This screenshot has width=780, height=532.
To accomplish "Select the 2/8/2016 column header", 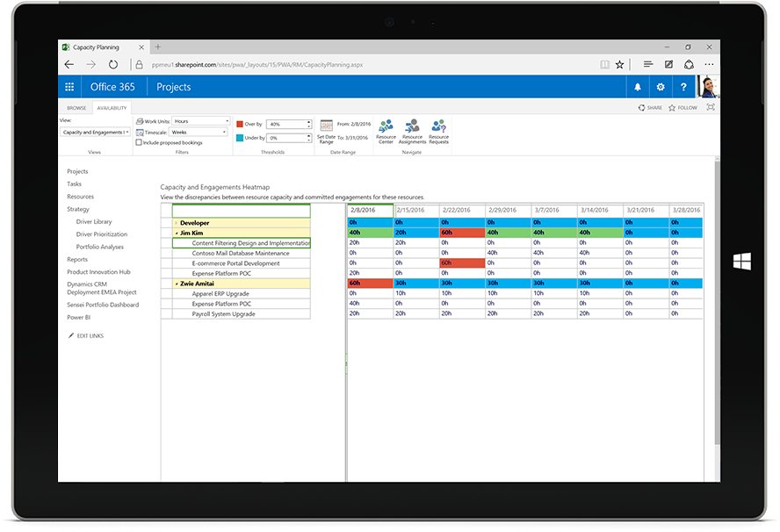I will [370, 211].
